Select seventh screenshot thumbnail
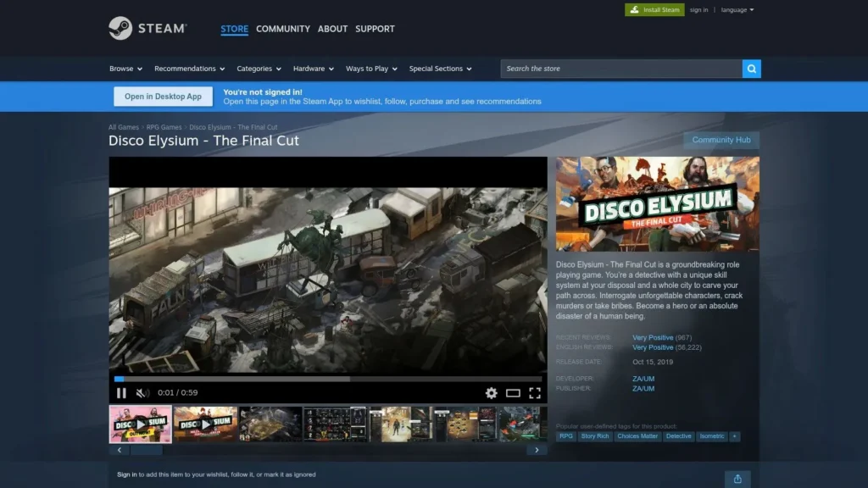Image resolution: width=868 pixels, height=488 pixels. tap(523, 424)
